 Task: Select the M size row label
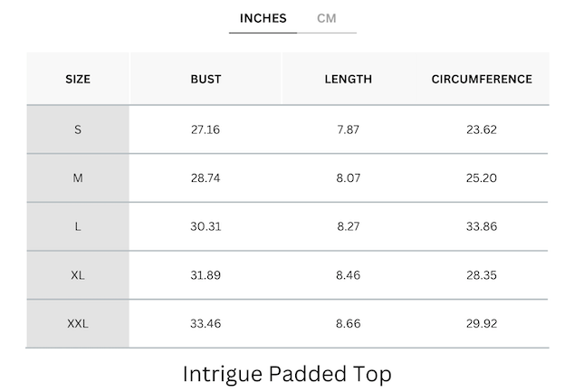pos(78,177)
